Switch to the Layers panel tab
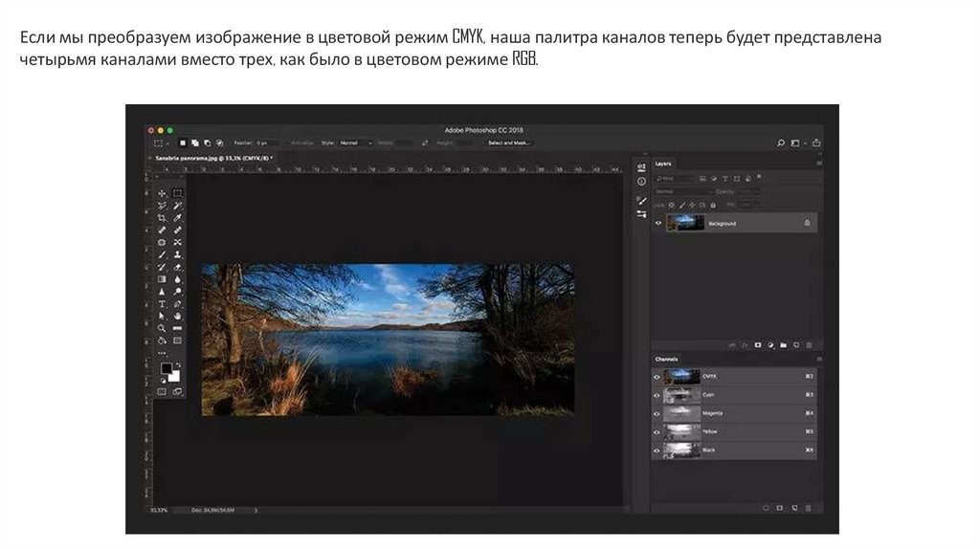Viewport: 980px width, 549px height. pos(664,164)
